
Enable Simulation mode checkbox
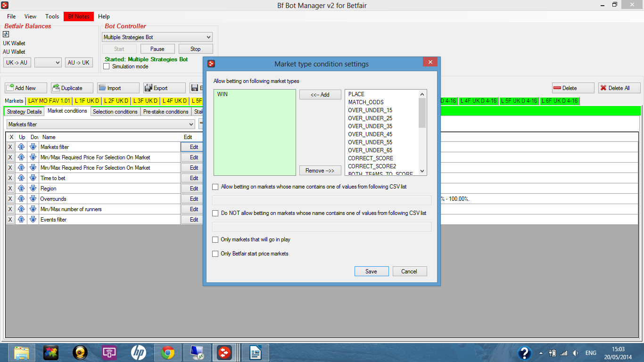[x=106, y=66]
